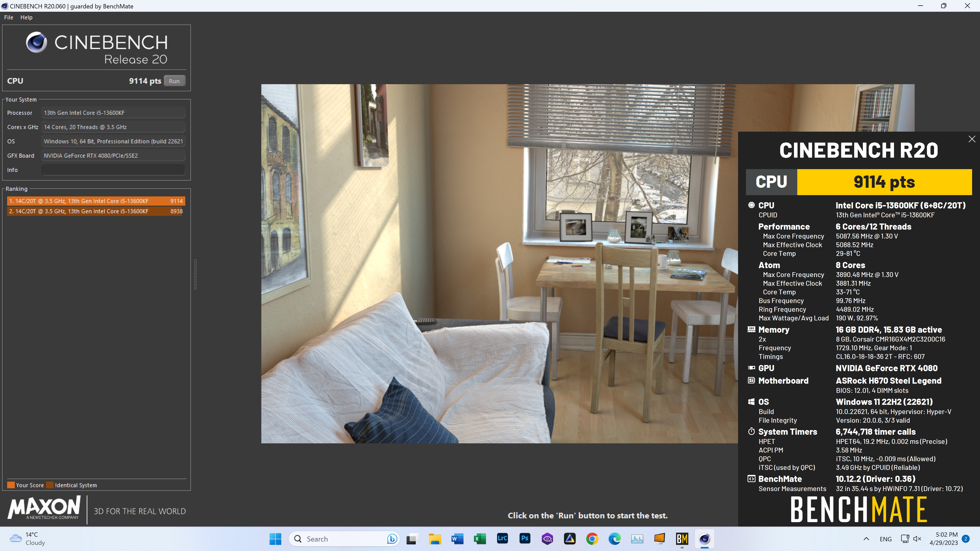980x551 pixels.
Task: Click the MAXON logo
Action: coord(44,508)
